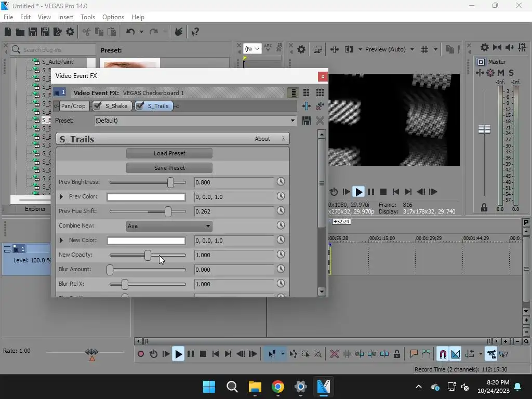Click the Prev Brightness slider handle
The width and height of the screenshot is (532, 399).
point(170,182)
